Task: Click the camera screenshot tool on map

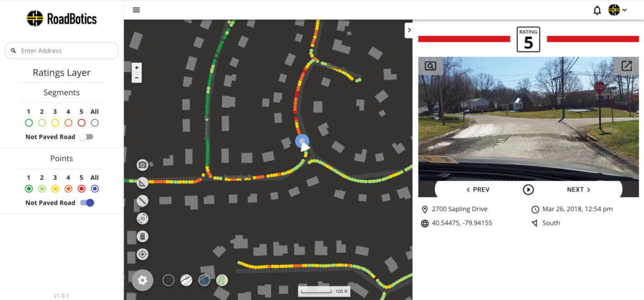Action: pyautogui.click(x=142, y=165)
